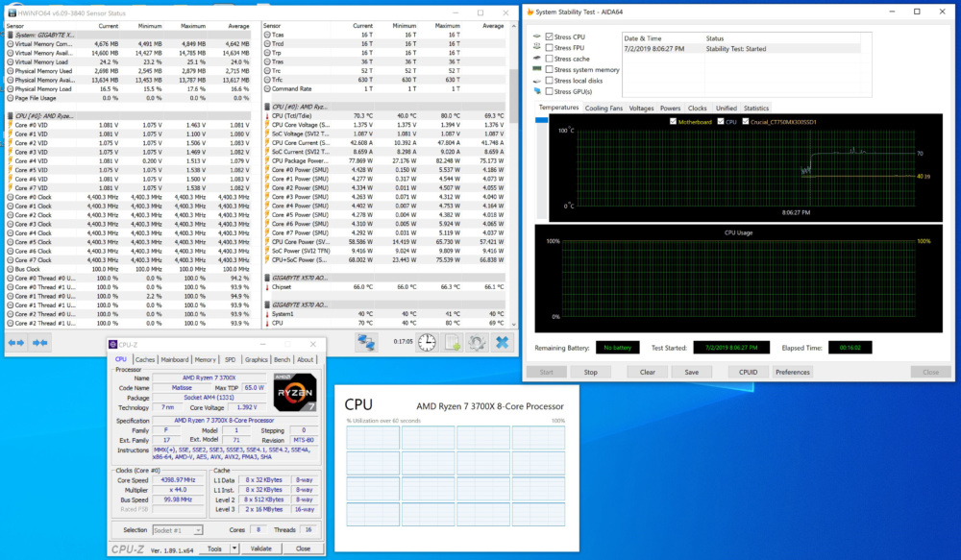
Task: Open the network remote monitoring icon in HWiNFO
Action: pos(366,343)
